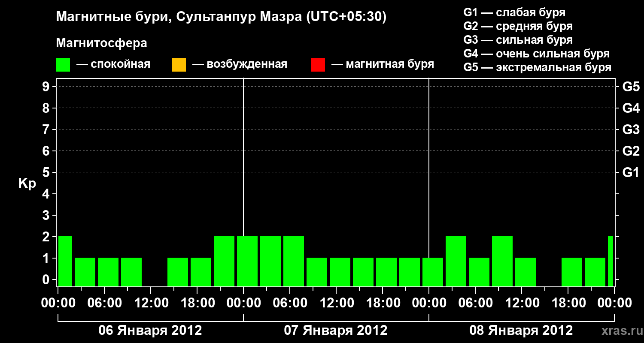Click the 12:00 time label above 06 Января

click(x=151, y=303)
